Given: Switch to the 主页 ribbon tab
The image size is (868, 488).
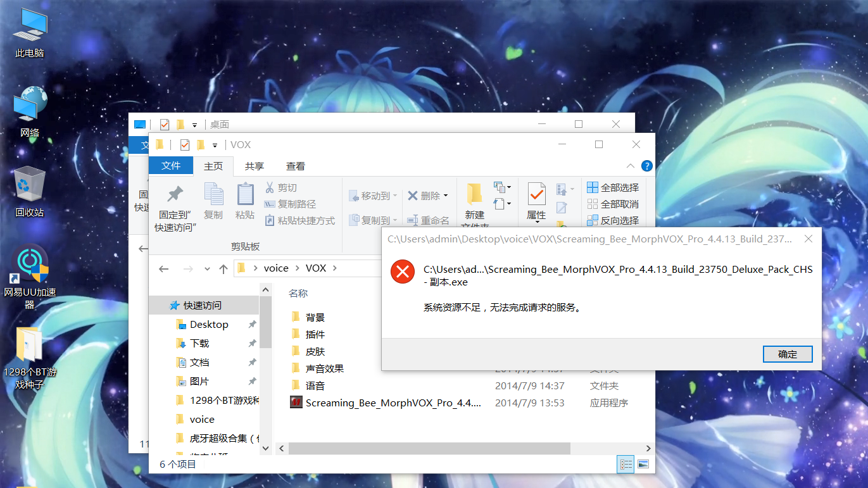Looking at the screenshot, I should [213, 166].
